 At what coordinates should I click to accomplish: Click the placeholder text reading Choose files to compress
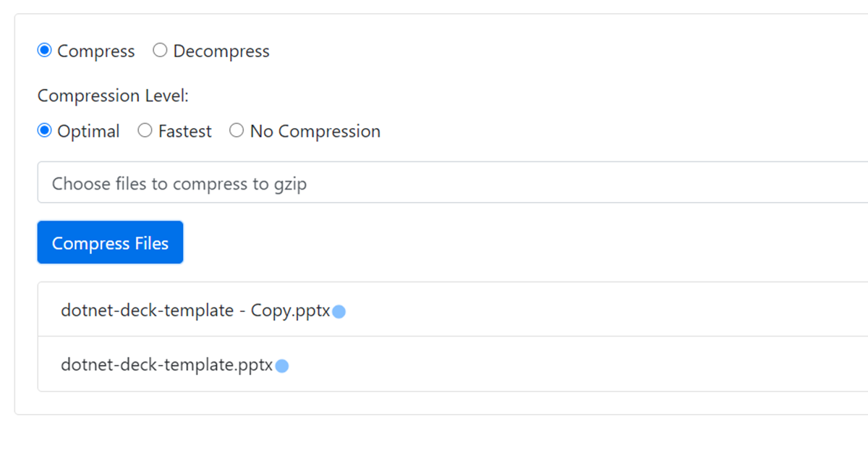tap(177, 183)
